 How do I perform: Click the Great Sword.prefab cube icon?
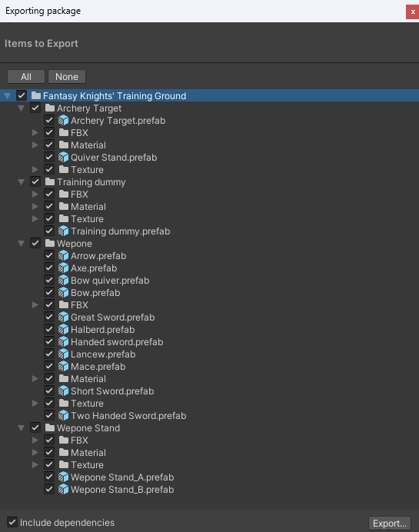(x=63, y=318)
